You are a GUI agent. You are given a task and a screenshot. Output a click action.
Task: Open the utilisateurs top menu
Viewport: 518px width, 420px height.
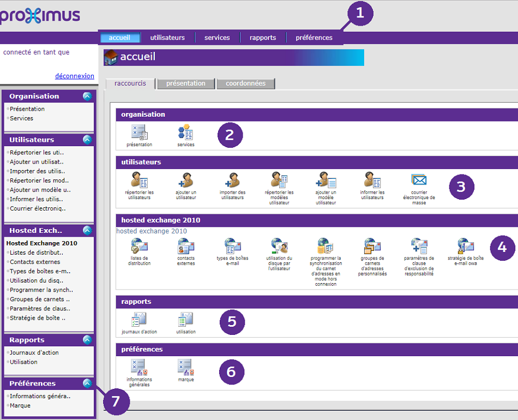click(x=167, y=38)
